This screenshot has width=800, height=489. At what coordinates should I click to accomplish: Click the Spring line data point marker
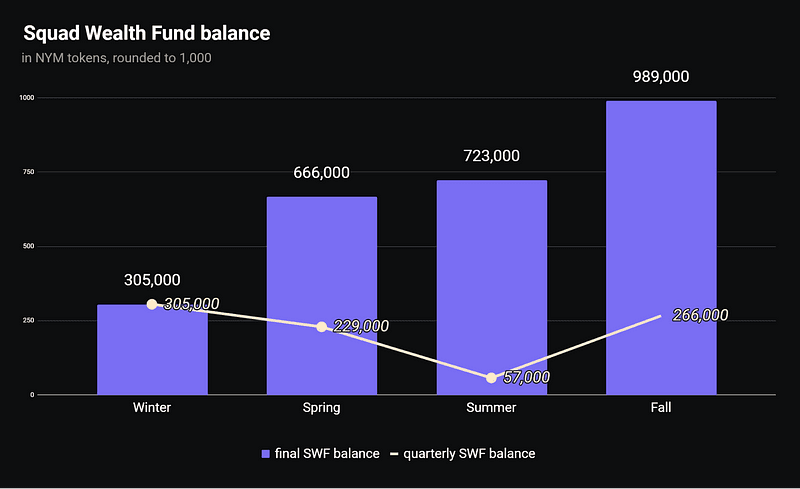tap(321, 327)
